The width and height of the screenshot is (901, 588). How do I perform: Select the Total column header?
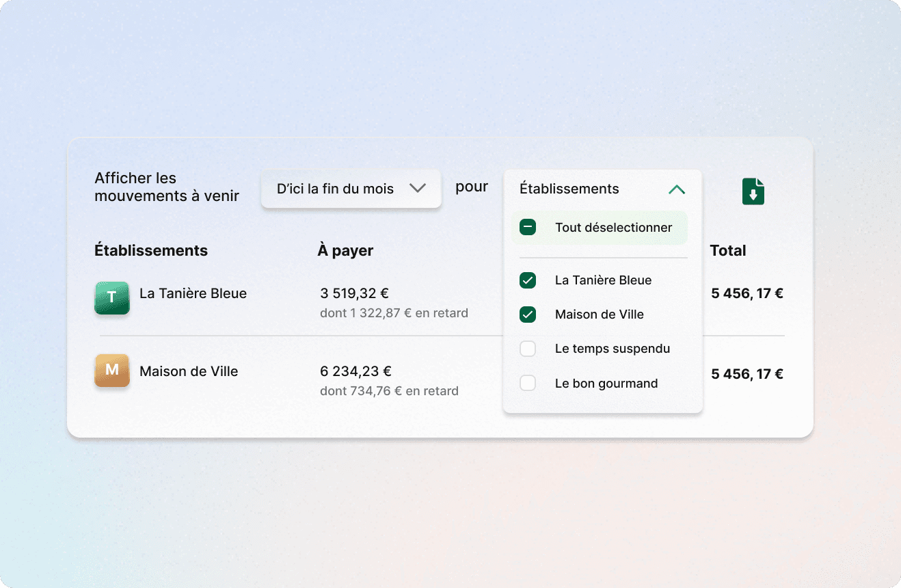pyautogui.click(x=728, y=250)
